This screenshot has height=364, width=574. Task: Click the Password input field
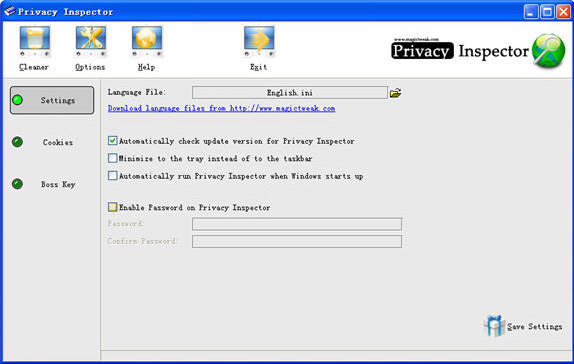tap(297, 224)
